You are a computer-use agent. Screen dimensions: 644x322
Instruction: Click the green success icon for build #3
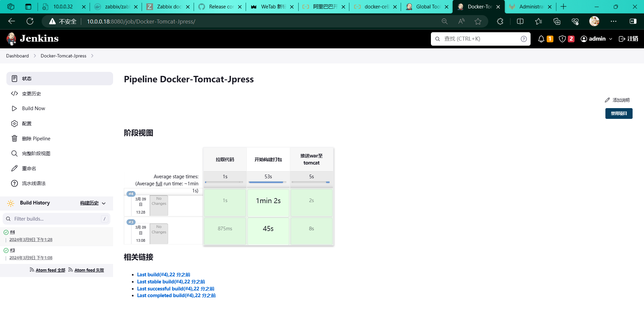pos(6,250)
